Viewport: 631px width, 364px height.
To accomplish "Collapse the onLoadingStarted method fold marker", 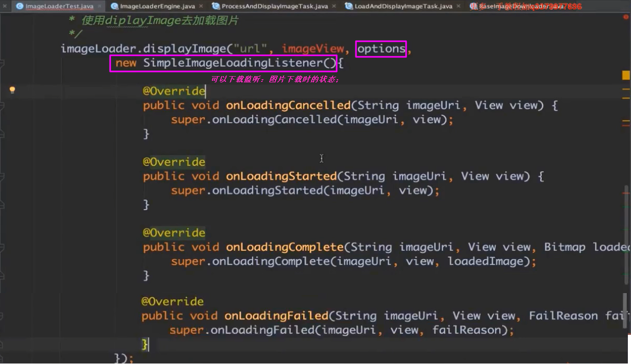I will (x=3, y=176).
